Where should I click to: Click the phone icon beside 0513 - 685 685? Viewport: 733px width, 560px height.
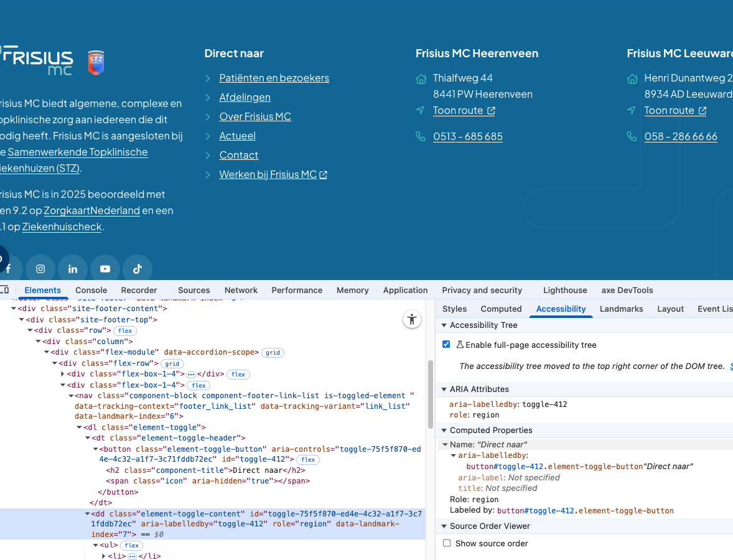pos(421,136)
